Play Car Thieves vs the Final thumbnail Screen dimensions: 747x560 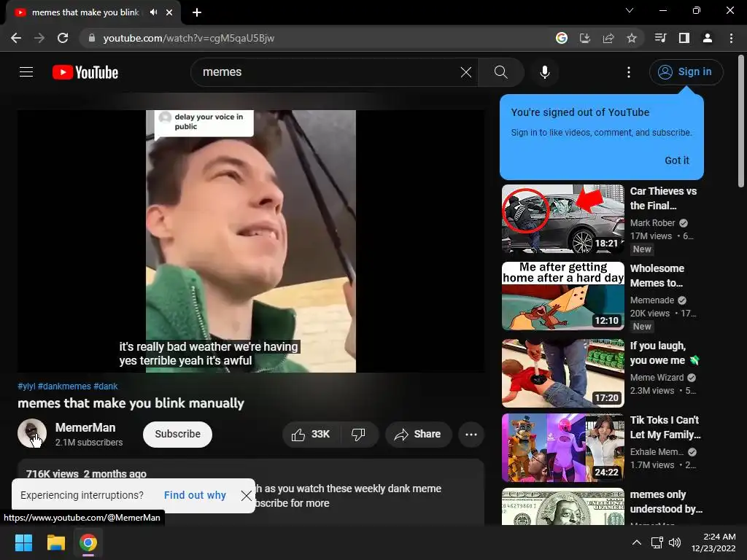click(562, 219)
